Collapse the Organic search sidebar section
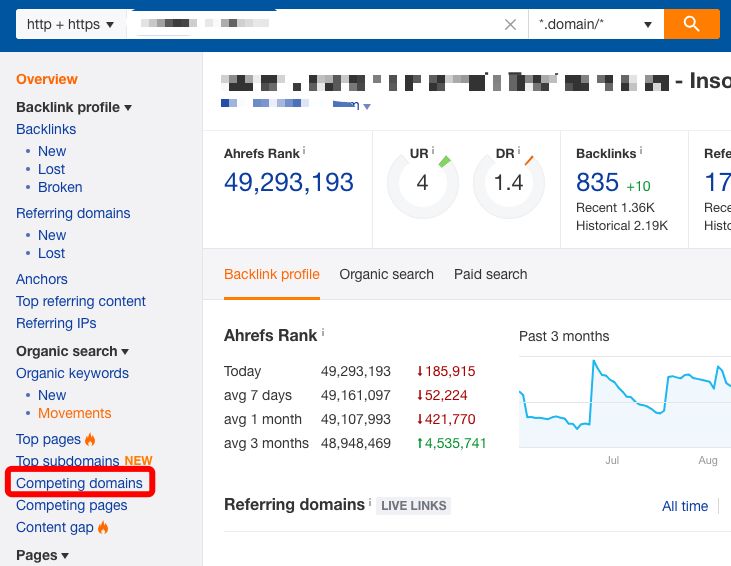The image size is (731, 566). (x=72, y=351)
